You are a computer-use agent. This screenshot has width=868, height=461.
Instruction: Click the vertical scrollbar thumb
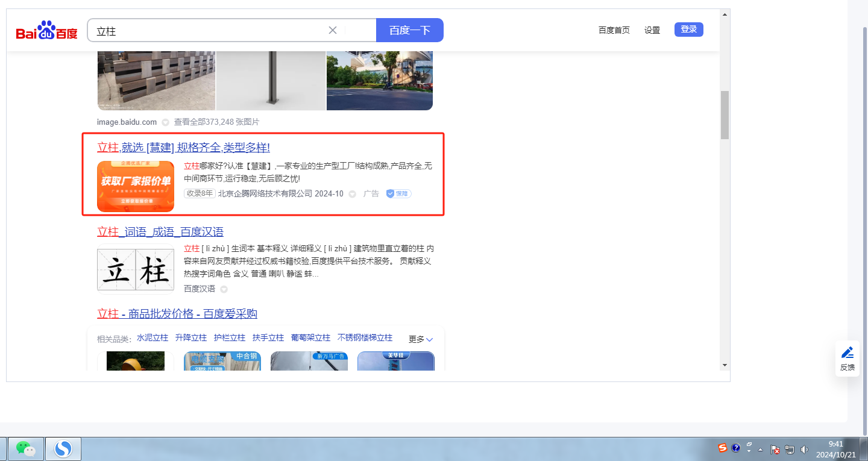725,115
